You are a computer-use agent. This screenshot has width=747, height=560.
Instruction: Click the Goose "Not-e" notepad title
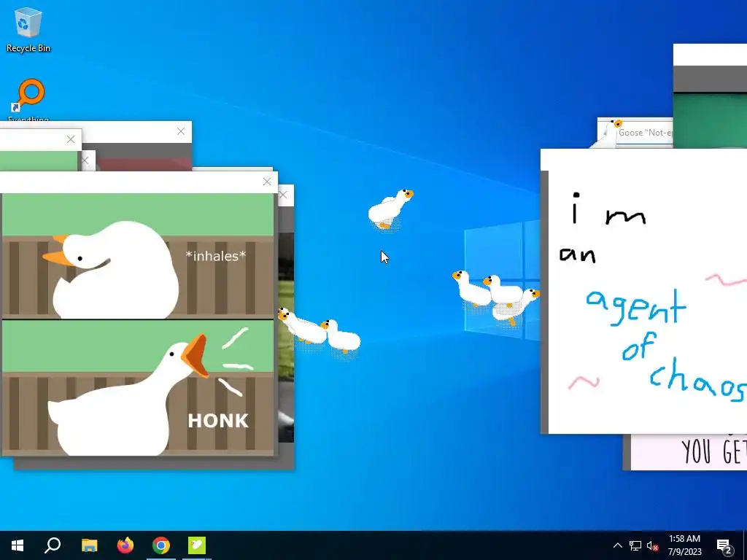tap(645, 133)
